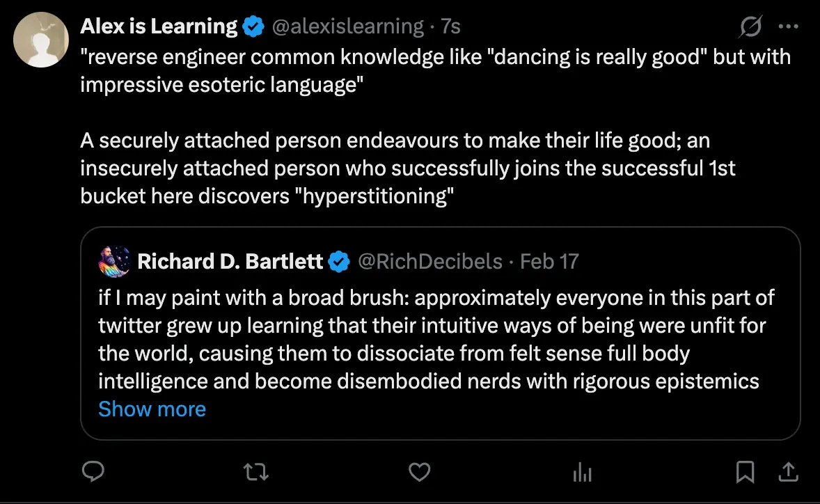
Task: Open the 7s timestamp link
Action: [450, 27]
